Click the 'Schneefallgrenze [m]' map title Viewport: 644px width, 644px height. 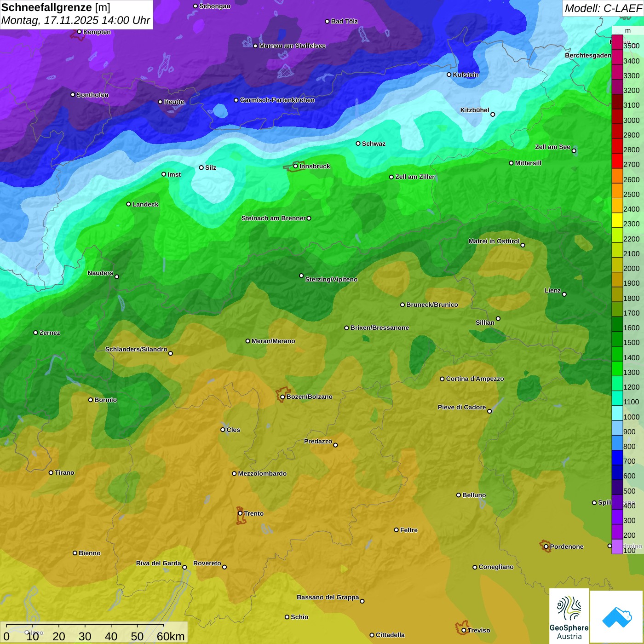[x=56, y=7]
